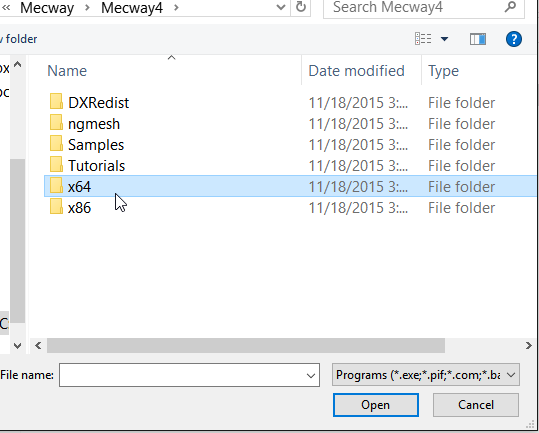Select the DXRedist folder icon
This screenshot has width=539, height=433.
pyautogui.click(x=56, y=102)
